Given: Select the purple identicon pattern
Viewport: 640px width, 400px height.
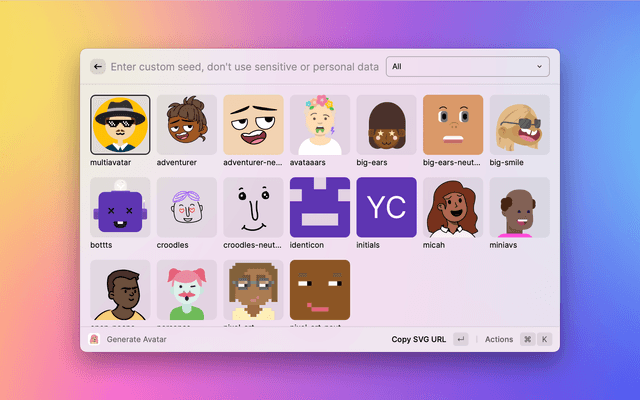Looking at the screenshot, I should [x=319, y=208].
